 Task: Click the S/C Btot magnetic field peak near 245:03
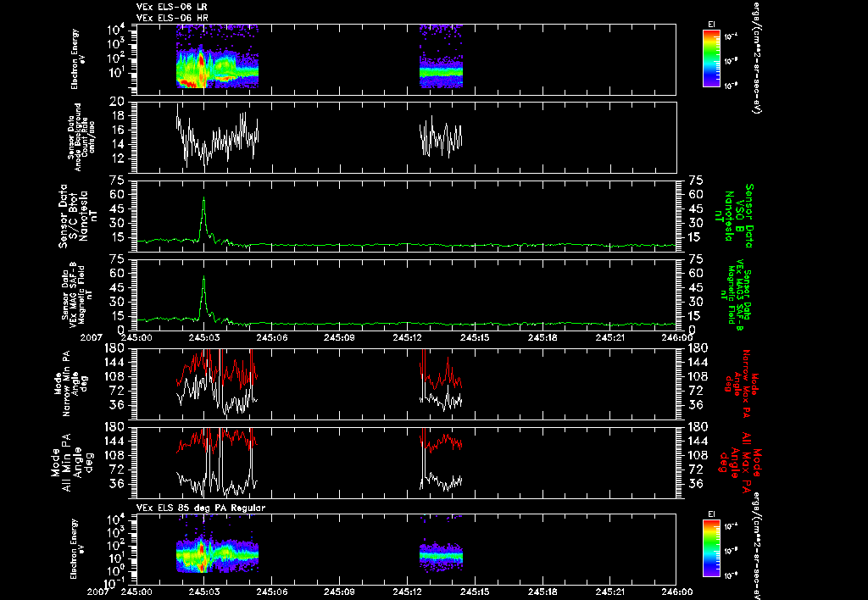tap(203, 198)
